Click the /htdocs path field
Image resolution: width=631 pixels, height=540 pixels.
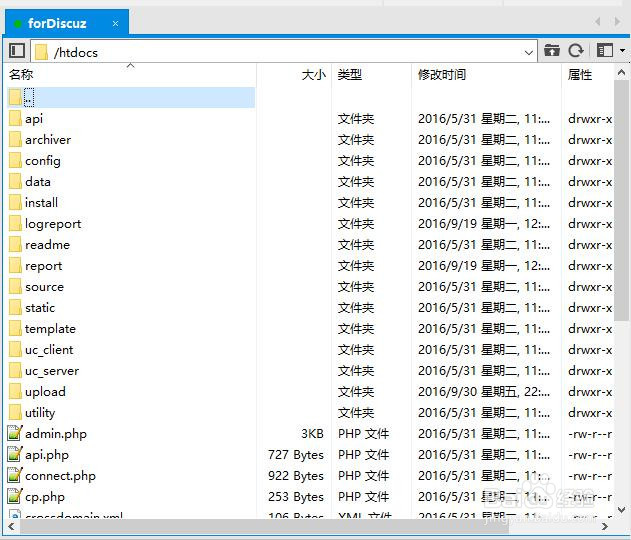click(284, 52)
